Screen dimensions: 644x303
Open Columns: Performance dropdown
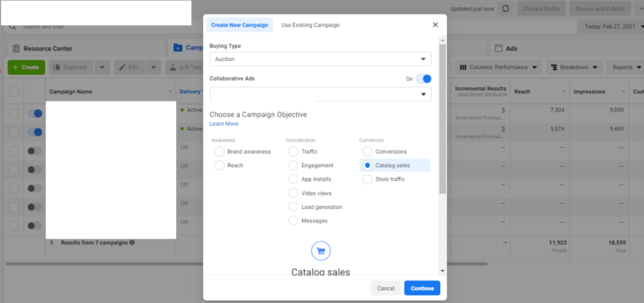coord(499,67)
